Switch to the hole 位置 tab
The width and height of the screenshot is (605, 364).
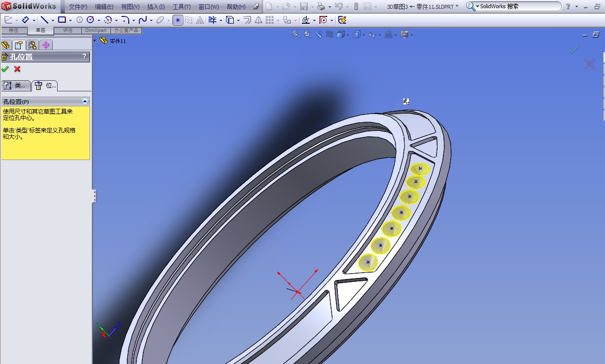coord(45,86)
